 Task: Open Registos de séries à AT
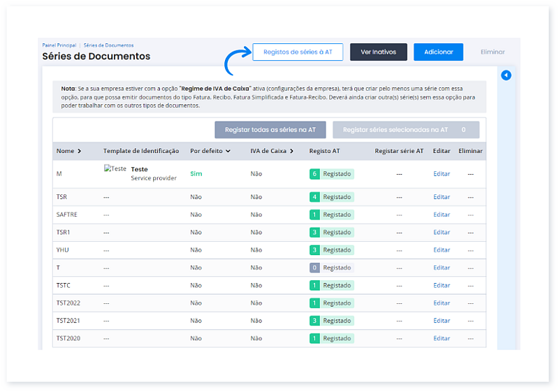tap(298, 52)
